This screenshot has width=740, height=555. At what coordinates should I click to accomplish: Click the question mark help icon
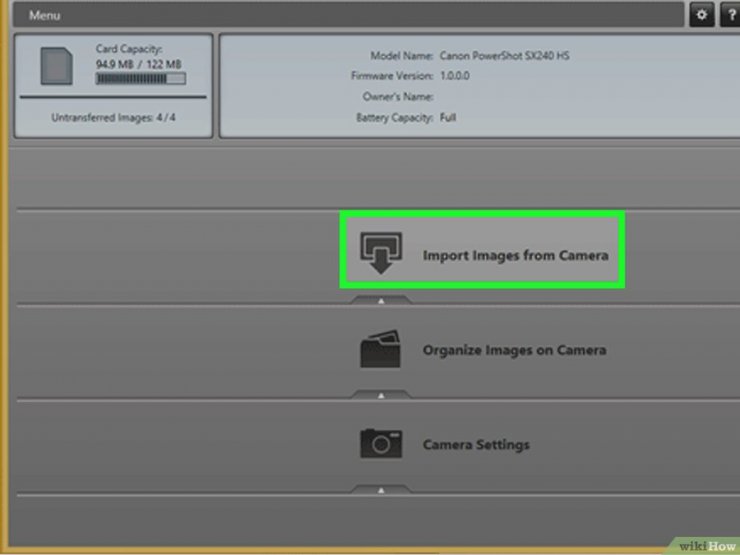727,15
